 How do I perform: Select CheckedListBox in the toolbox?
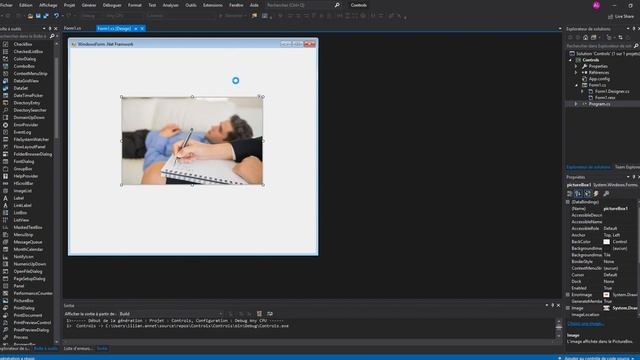pyautogui.click(x=28, y=51)
